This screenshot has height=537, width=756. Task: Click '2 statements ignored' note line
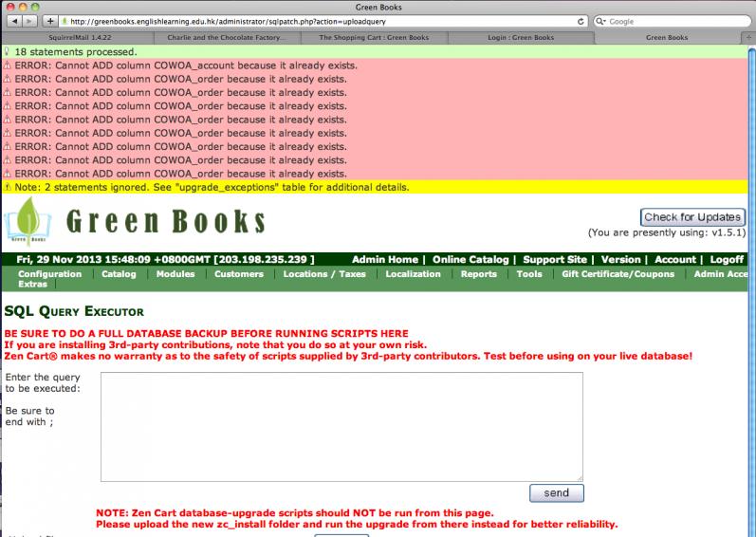click(x=212, y=187)
